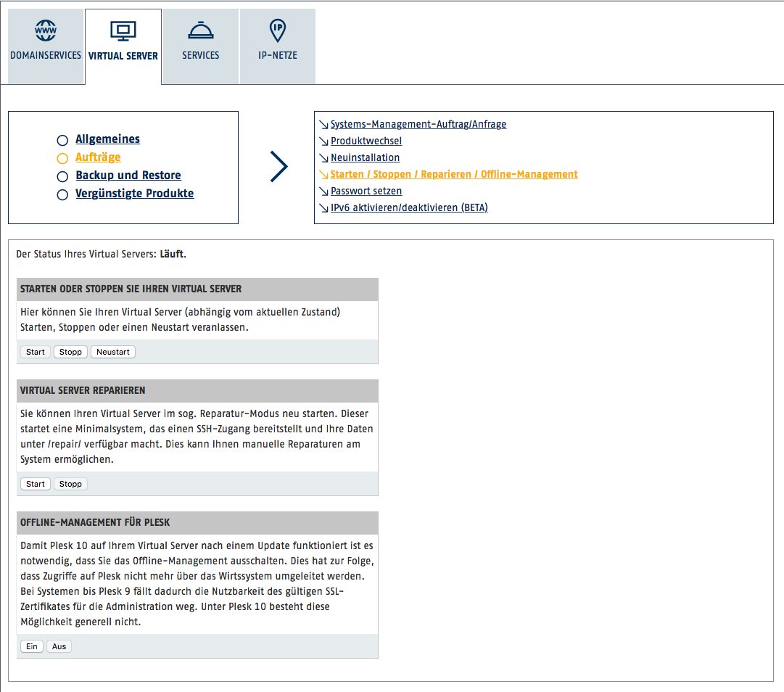Select the circle bullet next to Backup und Restore
The image size is (784, 692).
click(62, 176)
